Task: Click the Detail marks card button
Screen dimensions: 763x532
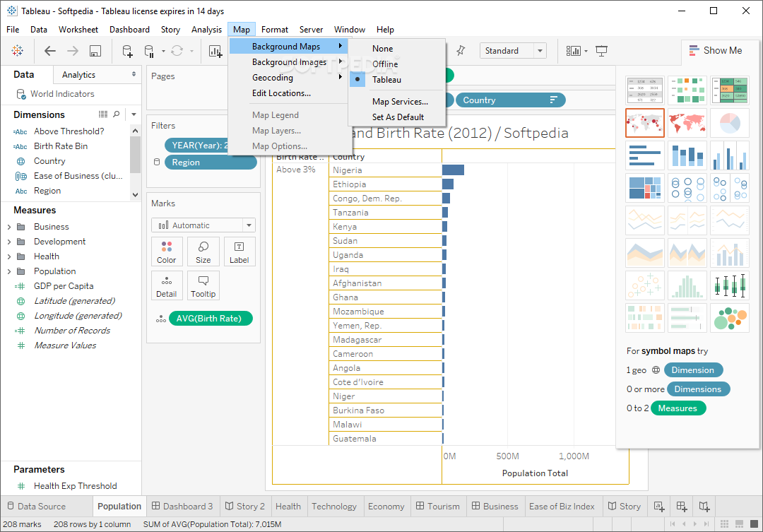Action: pyautogui.click(x=167, y=285)
